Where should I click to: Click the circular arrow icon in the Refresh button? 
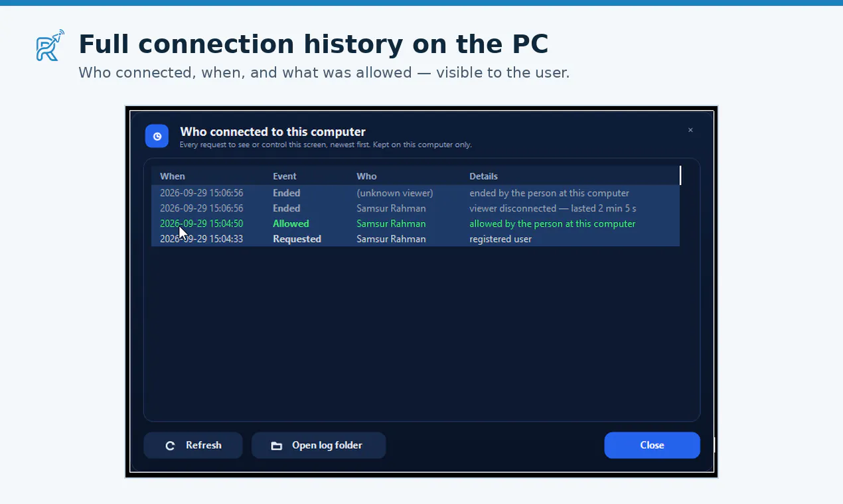click(x=170, y=446)
